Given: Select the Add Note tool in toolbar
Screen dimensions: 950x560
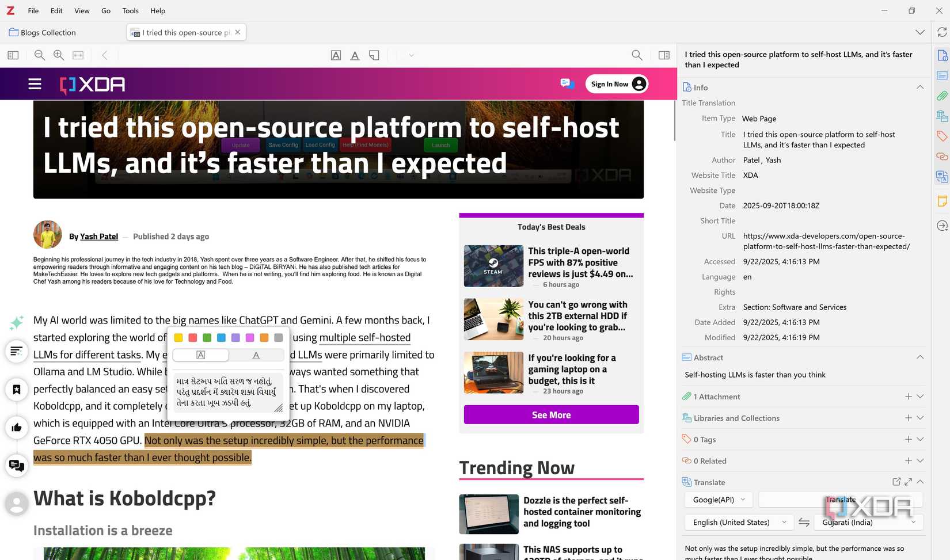Looking at the screenshot, I should 374,55.
